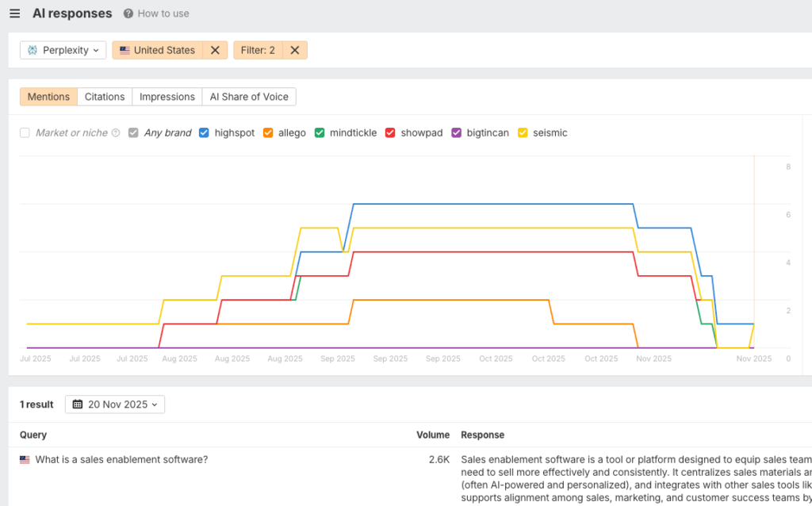The width and height of the screenshot is (812, 506).
Task: Toggle the highspot brand checkbox
Action: tap(204, 133)
